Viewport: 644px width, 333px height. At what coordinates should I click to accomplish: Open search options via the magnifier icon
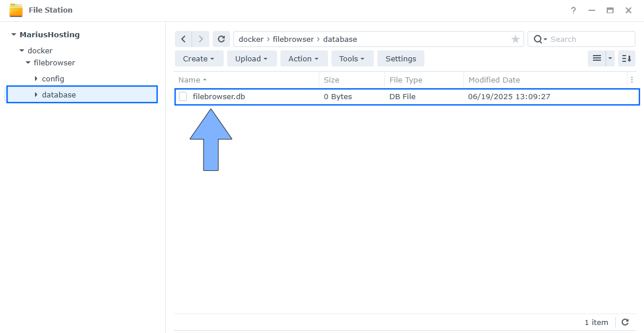click(x=540, y=40)
